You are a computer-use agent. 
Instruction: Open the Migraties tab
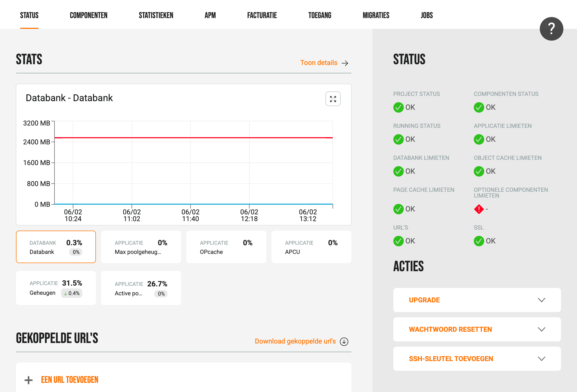point(376,15)
